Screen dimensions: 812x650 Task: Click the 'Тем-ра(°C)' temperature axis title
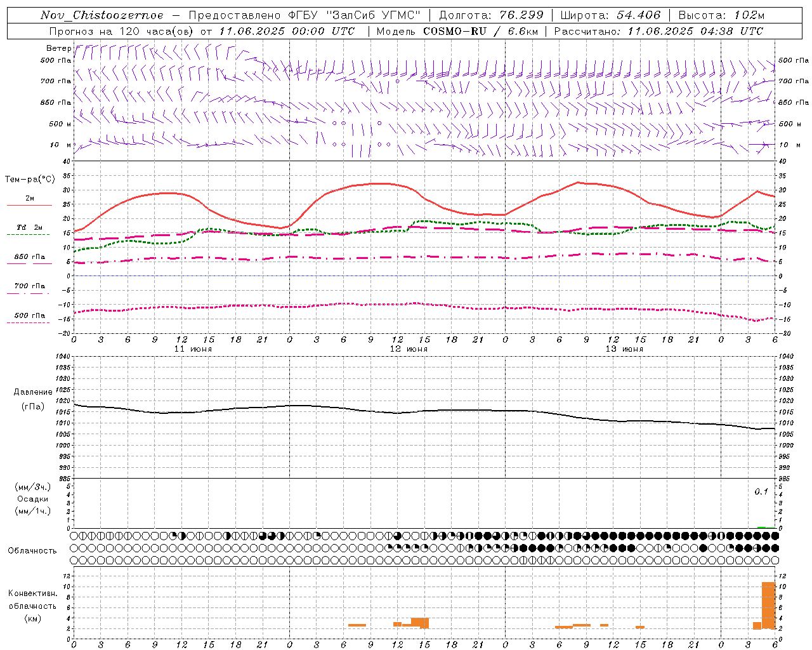click(x=30, y=180)
